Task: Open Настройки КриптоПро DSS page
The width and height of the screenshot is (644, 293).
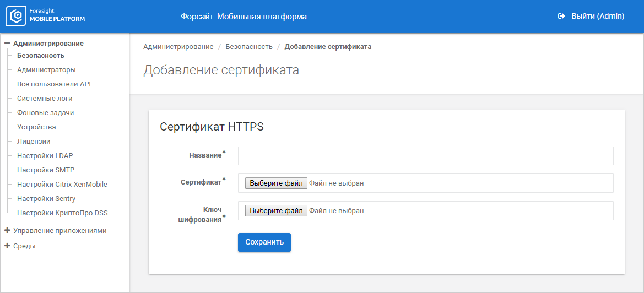Action: click(x=62, y=213)
